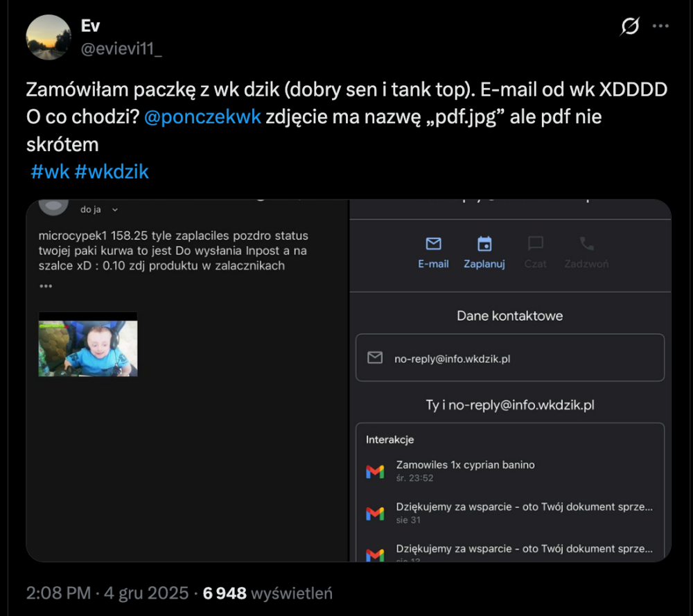Click the 6 948 wyświetleń view count
This screenshot has height=616, width=693.
(268, 593)
